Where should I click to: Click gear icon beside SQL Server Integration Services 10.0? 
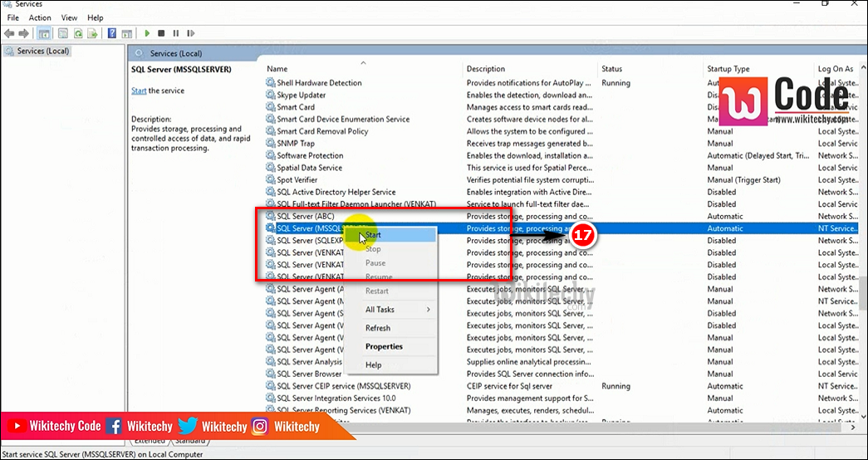[270, 398]
